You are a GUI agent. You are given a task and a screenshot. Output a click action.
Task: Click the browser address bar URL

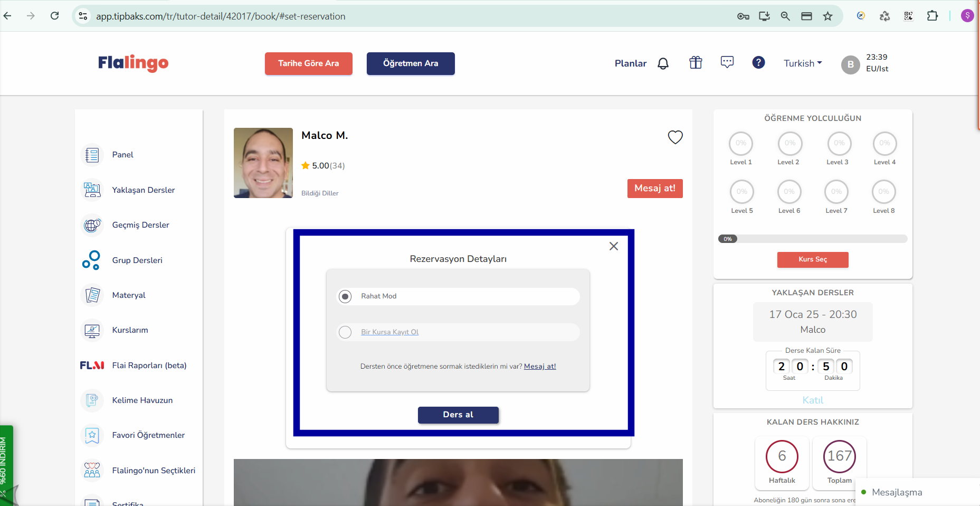tap(221, 16)
